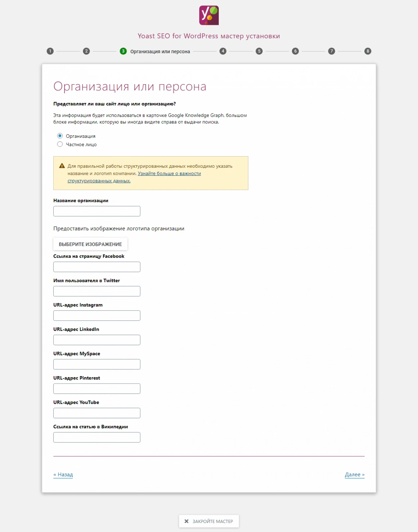Go to wizard step 1

pyautogui.click(x=50, y=51)
